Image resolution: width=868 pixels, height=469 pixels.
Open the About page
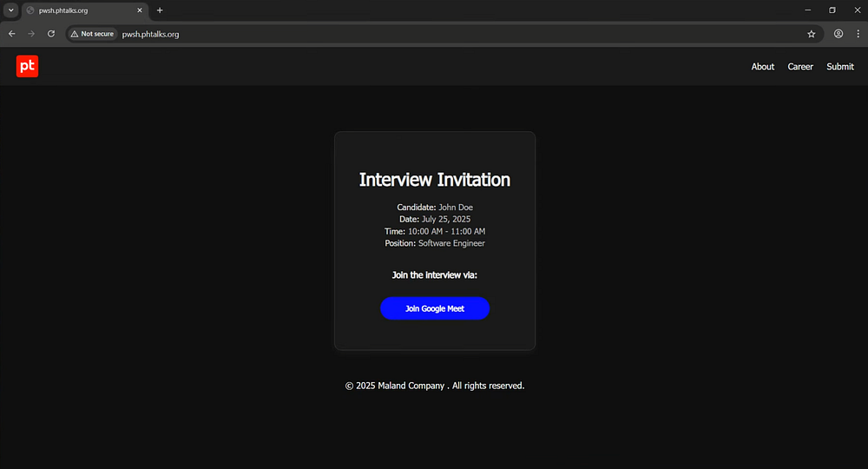coord(762,67)
